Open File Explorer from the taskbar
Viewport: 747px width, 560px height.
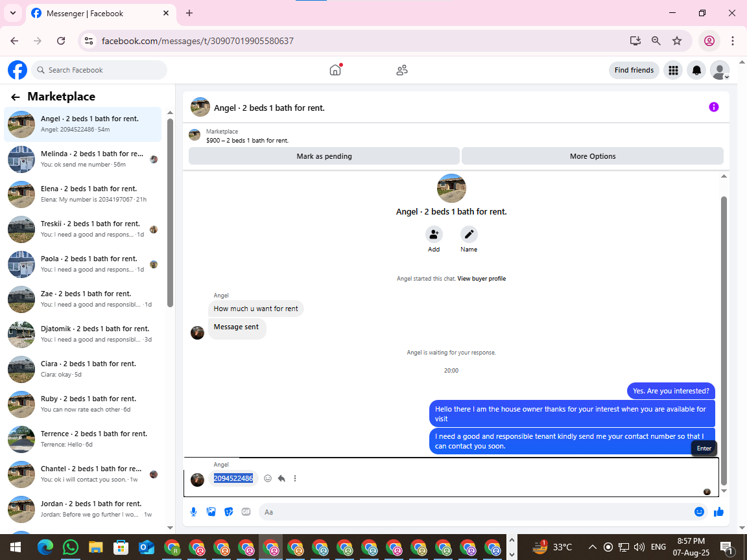click(96, 548)
